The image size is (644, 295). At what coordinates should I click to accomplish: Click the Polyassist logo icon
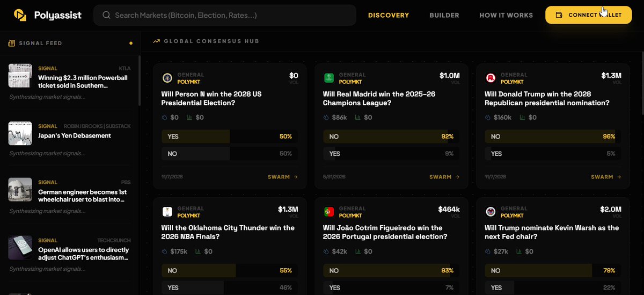tap(20, 15)
